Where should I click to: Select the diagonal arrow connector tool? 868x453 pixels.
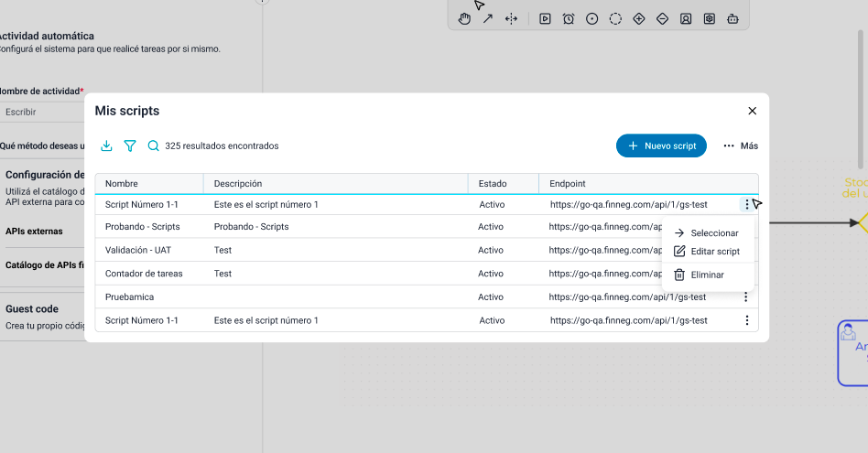[488, 18]
